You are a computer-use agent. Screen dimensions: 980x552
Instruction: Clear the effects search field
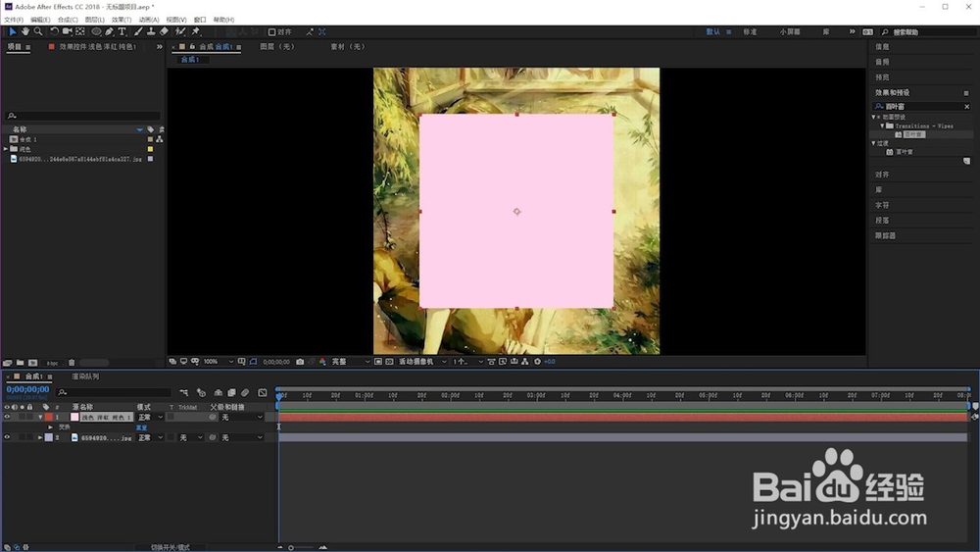pyautogui.click(x=967, y=107)
